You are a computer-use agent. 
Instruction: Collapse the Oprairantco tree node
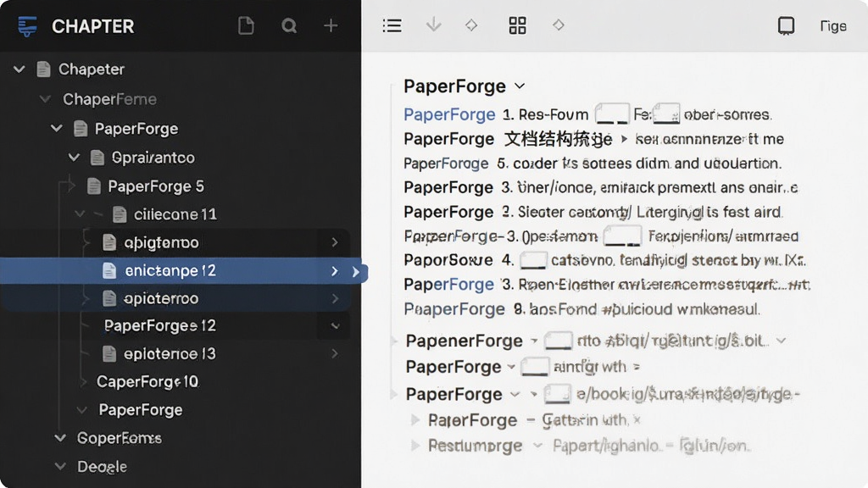tap(74, 158)
